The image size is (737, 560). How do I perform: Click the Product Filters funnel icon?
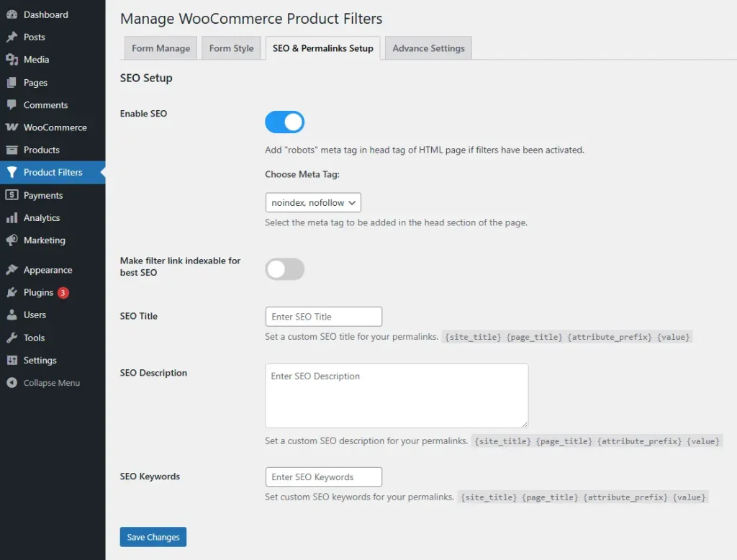coord(12,173)
